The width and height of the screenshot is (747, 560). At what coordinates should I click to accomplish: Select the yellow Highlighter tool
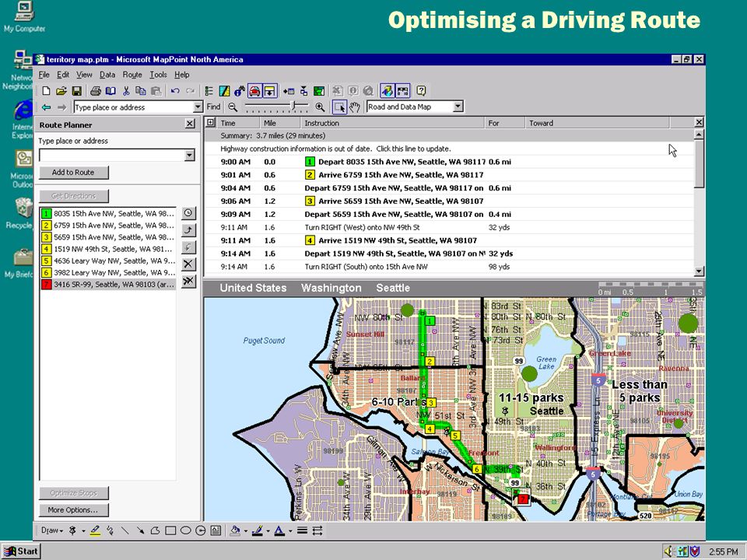coord(95,530)
